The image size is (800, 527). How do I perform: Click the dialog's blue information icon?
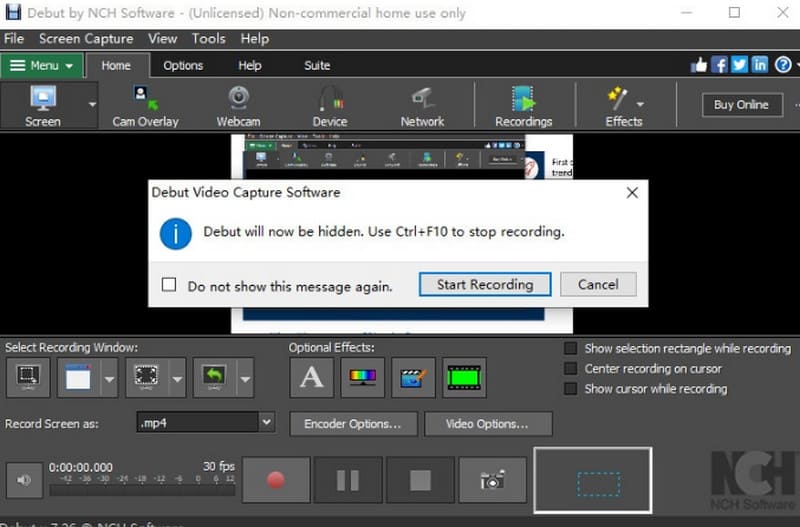point(176,234)
